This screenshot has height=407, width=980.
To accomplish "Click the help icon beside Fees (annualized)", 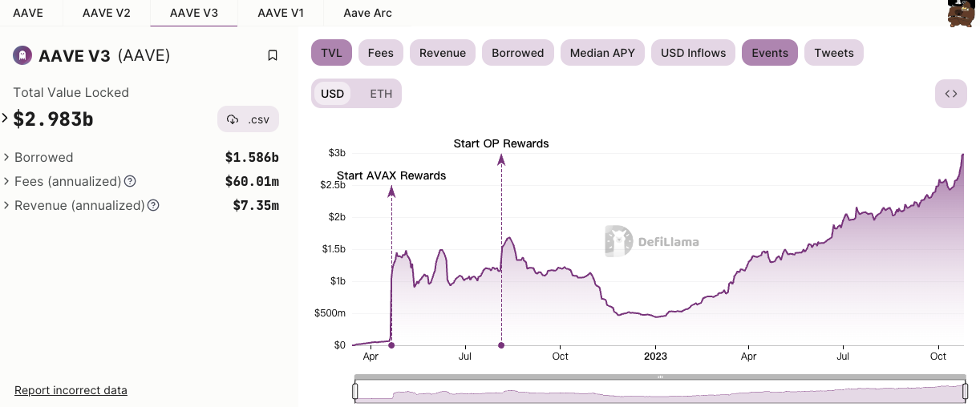I will [x=130, y=181].
